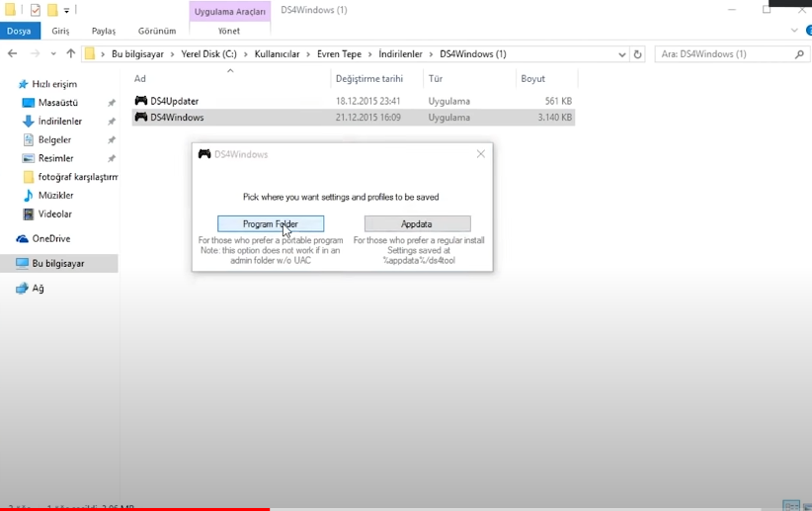The width and height of the screenshot is (812, 511).
Task: Click the search magnifier icon
Action: [799, 54]
